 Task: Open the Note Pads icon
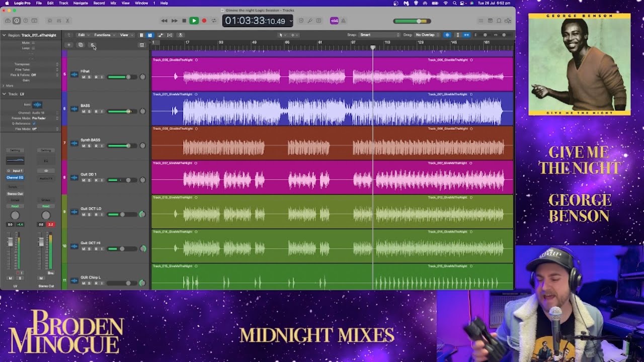pyautogui.click(x=490, y=21)
